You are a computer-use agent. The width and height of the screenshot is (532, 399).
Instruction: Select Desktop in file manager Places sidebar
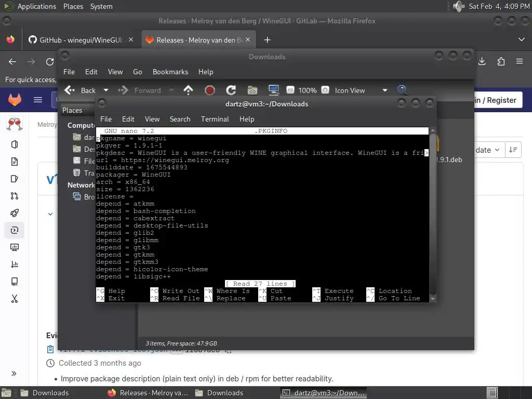83,149
